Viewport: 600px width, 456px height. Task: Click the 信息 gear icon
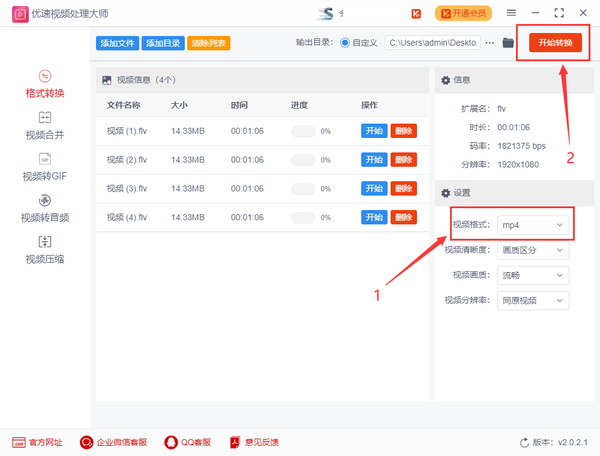pos(445,80)
